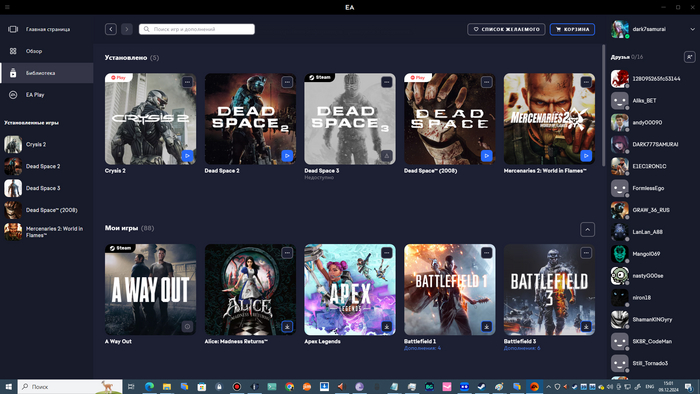Click the Корзина cart button
The image size is (700, 394).
tap(572, 29)
